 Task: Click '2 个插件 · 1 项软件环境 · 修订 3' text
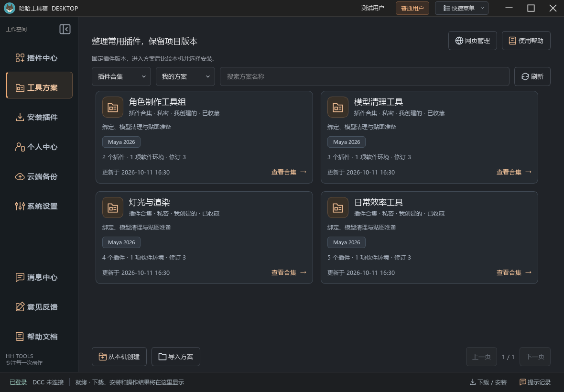click(144, 157)
